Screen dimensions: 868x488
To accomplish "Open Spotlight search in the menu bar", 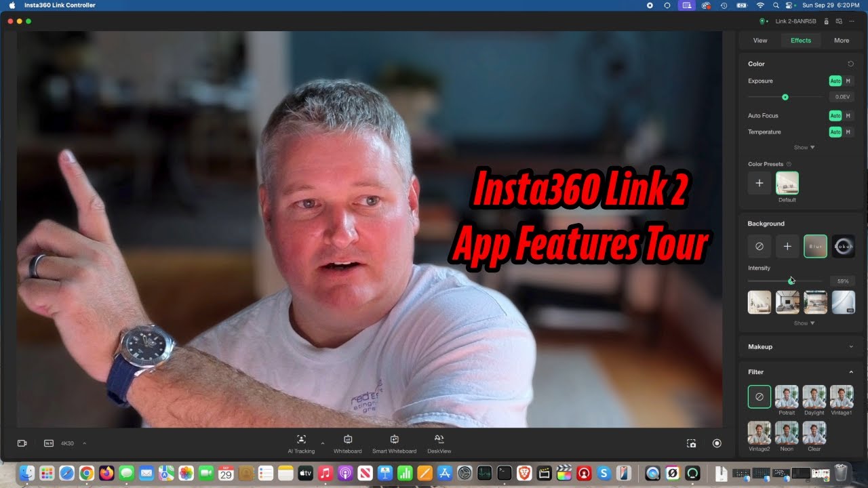I will click(x=775, y=5).
